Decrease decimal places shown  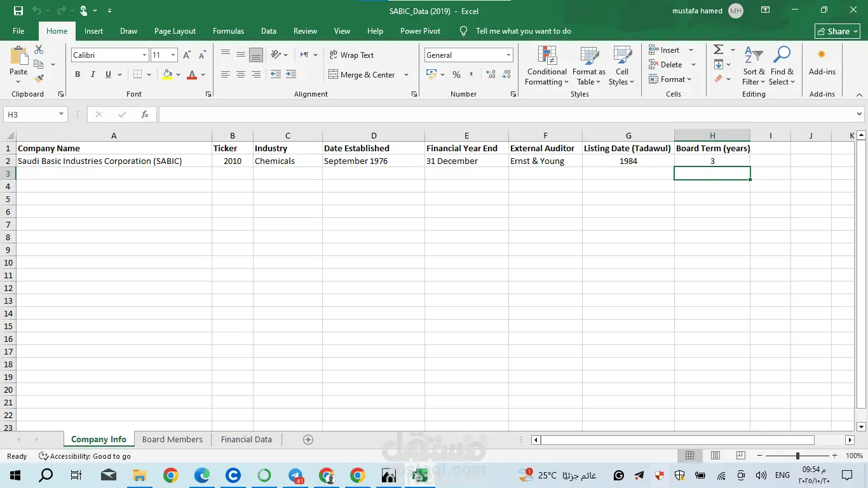(x=506, y=75)
